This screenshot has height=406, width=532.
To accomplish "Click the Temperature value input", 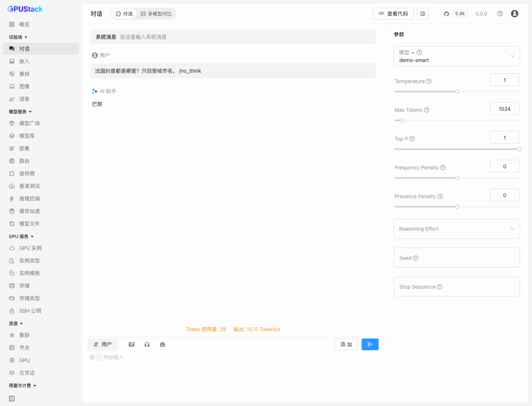I will tap(504, 80).
